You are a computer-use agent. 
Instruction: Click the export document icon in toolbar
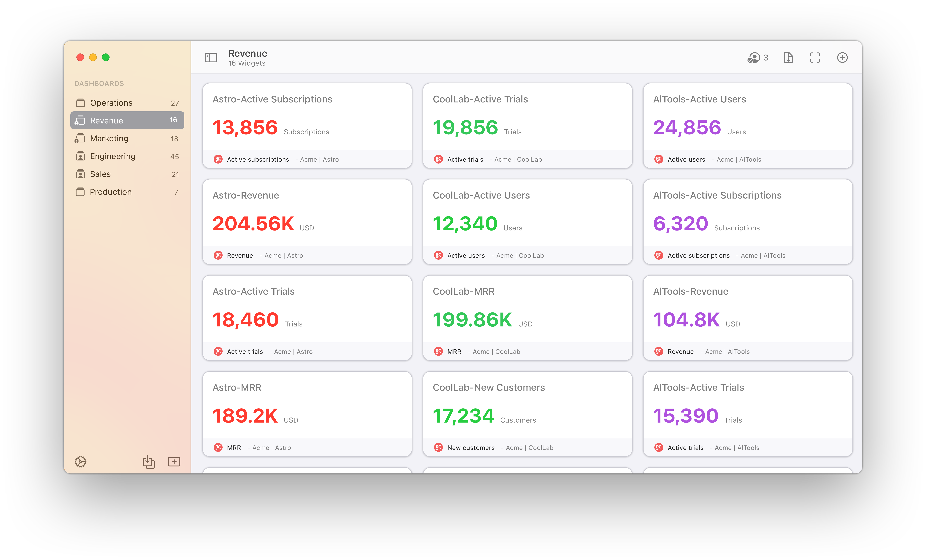tap(788, 57)
